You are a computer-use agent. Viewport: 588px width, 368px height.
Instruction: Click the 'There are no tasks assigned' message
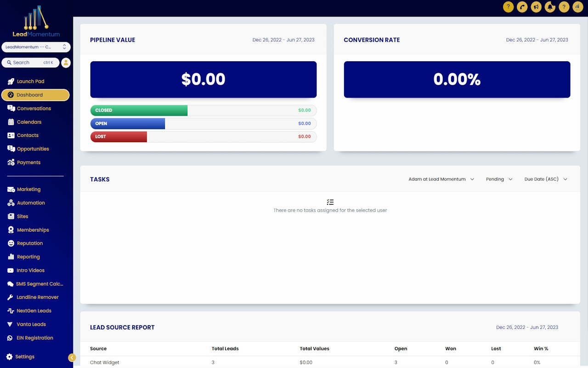click(330, 210)
